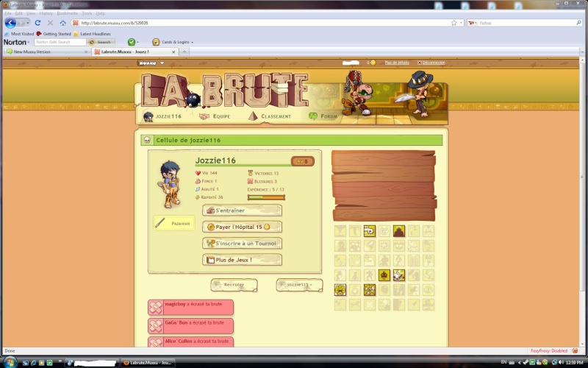Open the Muxxu dropdown in the top bar

point(151,63)
